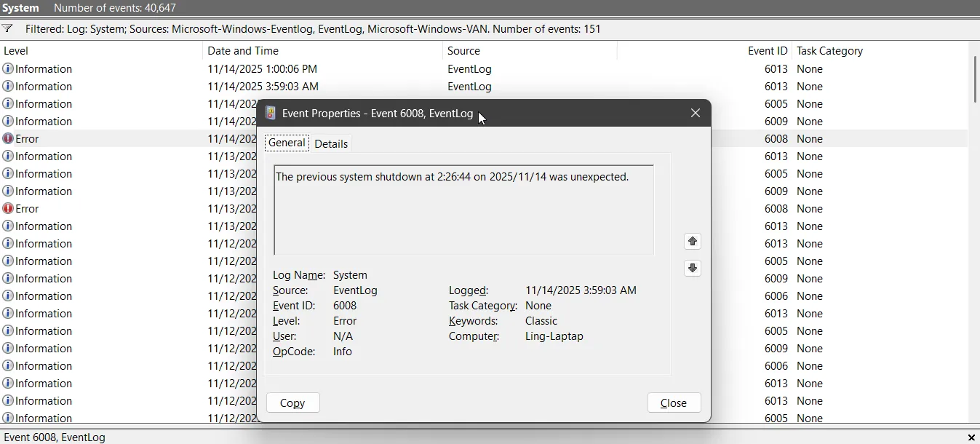The image size is (980, 444).
Task: Click the filter funnel icon above the list
Action: coord(7,29)
